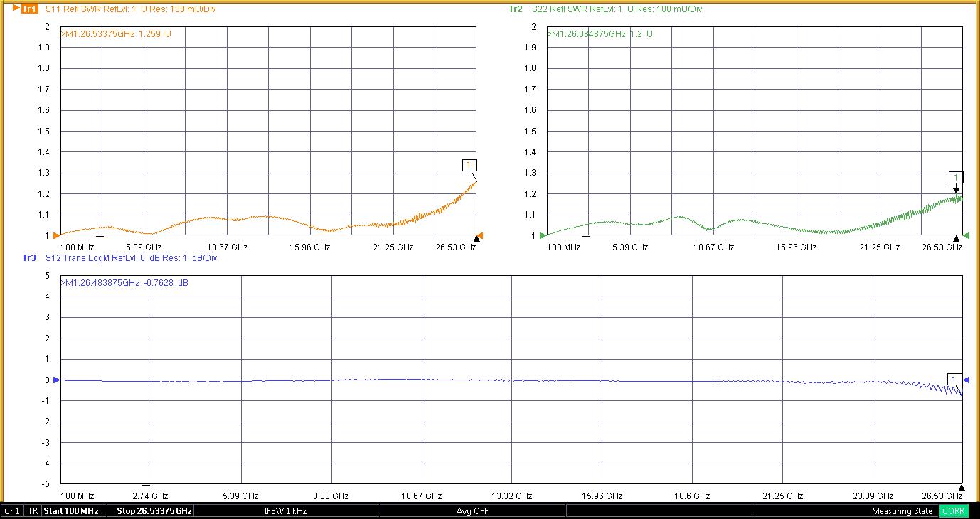Click the S12 Trans LogM trace info line
The image size is (980, 519).
point(131,258)
